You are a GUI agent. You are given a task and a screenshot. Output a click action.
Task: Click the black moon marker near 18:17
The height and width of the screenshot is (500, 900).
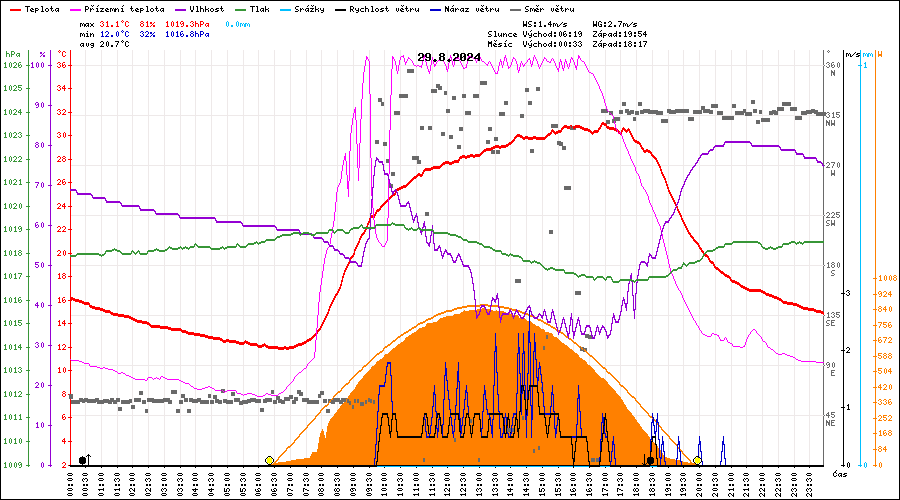click(650, 460)
